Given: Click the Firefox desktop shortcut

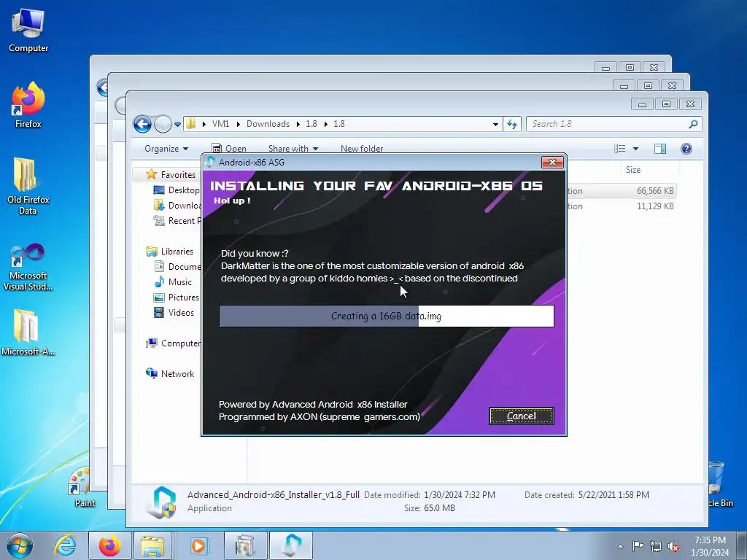Looking at the screenshot, I should (x=28, y=106).
